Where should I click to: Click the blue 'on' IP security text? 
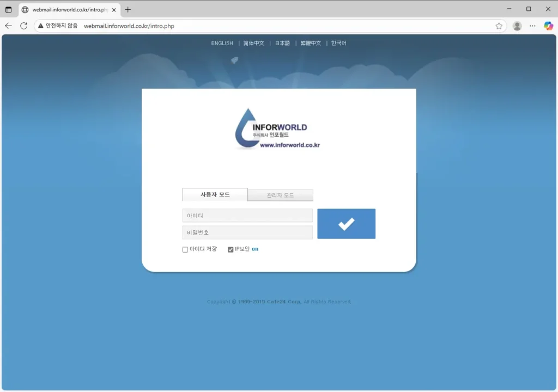point(255,249)
